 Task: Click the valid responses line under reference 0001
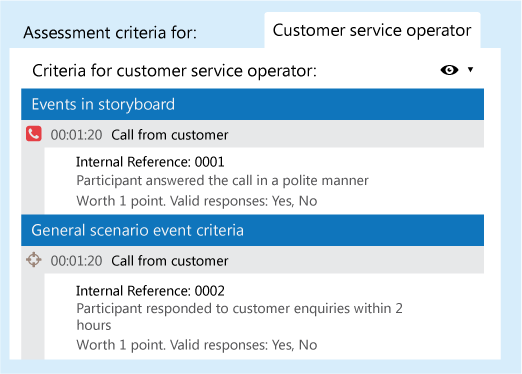click(197, 201)
